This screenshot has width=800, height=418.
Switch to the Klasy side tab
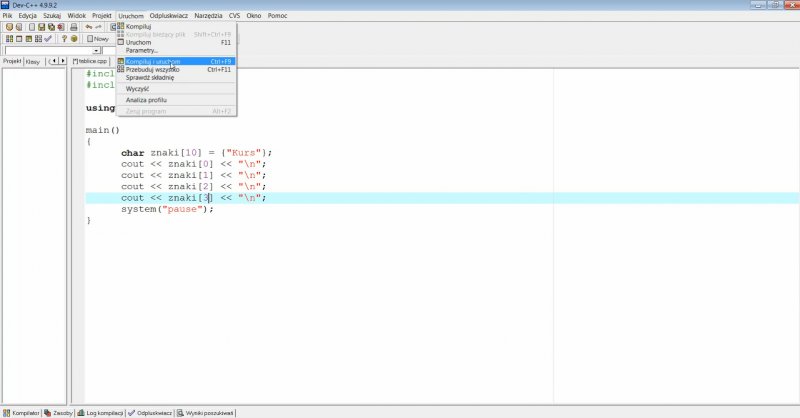click(33, 61)
